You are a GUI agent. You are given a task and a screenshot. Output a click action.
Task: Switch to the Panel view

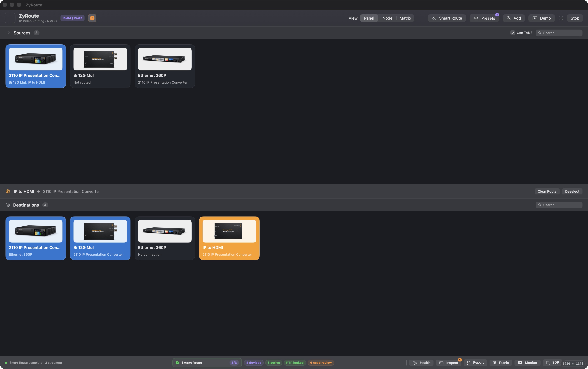369,18
